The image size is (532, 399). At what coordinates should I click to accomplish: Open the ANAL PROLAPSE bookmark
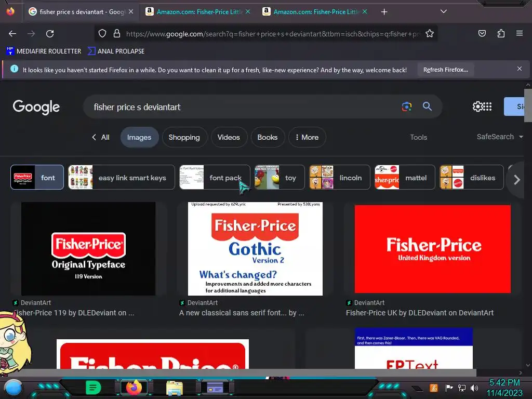point(116,51)
